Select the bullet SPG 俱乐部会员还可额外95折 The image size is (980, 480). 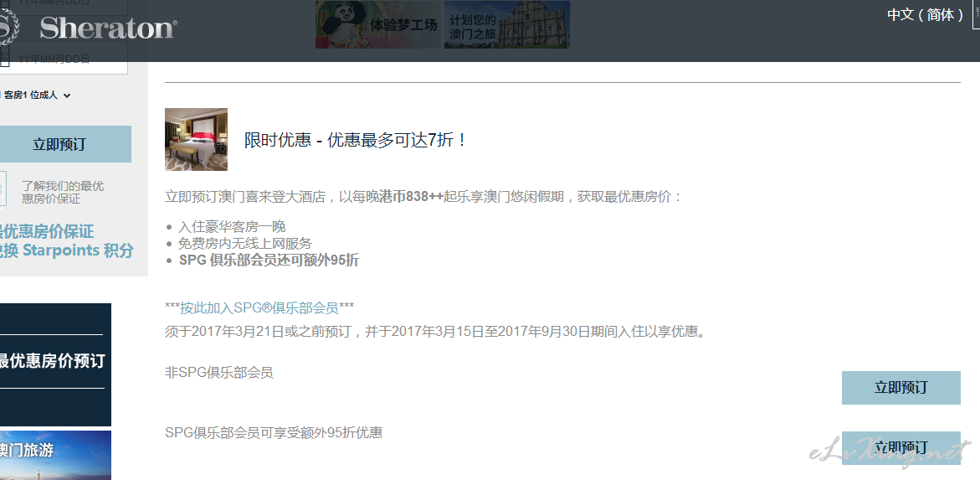pyautogui.click(x=269, y=261)
